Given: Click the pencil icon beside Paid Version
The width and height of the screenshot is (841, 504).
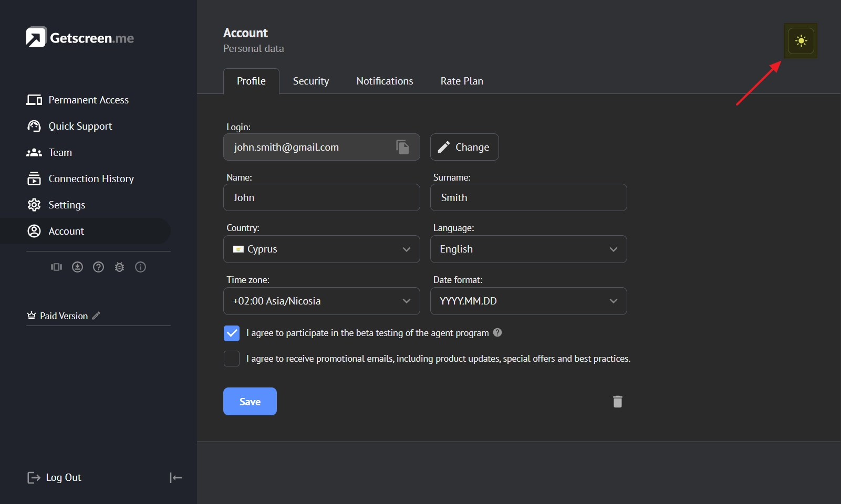Looking at the screenshot, I should click(96, 316).
